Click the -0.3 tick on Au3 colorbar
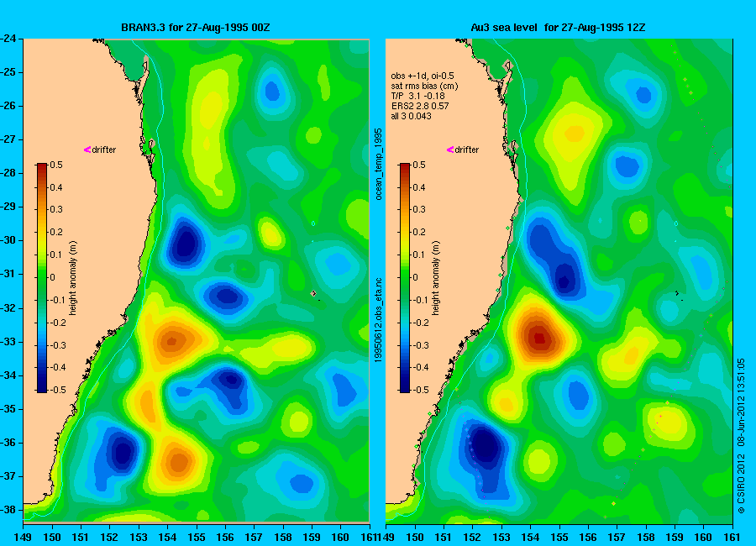 point(421,345)
